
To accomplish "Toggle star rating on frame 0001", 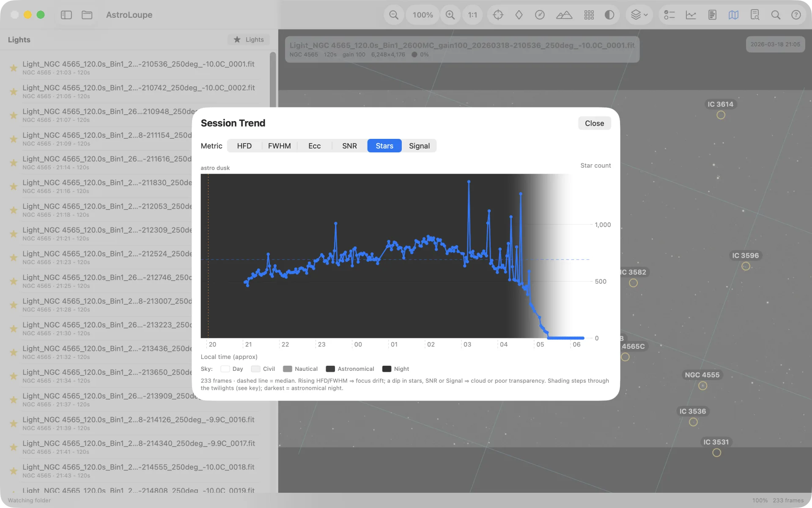I will tap(14, 68).
